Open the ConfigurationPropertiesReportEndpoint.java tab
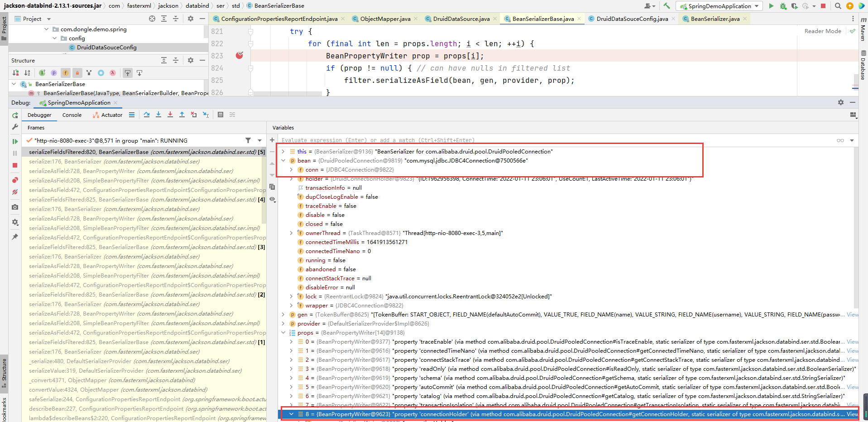The width and height of the screenshot is (868, 422). click(x=279, y=19)
